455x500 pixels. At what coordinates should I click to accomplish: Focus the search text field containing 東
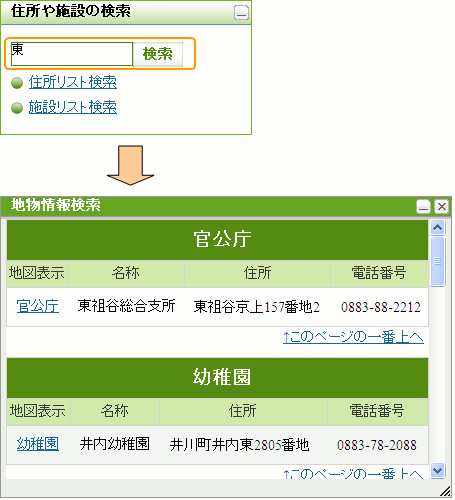[72, 54]
